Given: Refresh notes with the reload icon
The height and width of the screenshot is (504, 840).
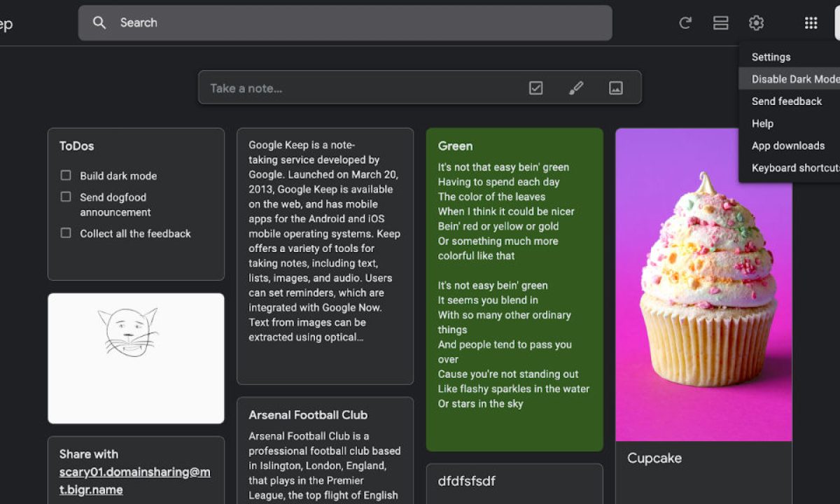Looking at the screenshot, I should click(685, 23).
